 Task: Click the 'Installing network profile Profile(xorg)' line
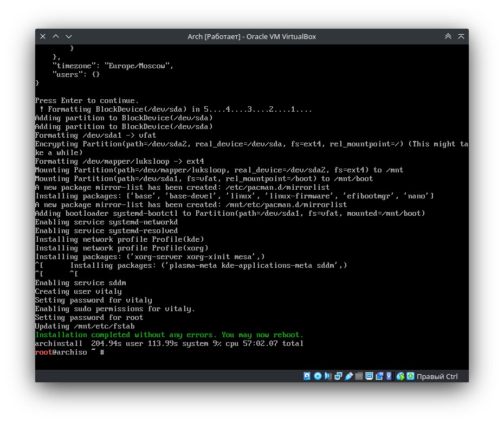coord(122,248)
